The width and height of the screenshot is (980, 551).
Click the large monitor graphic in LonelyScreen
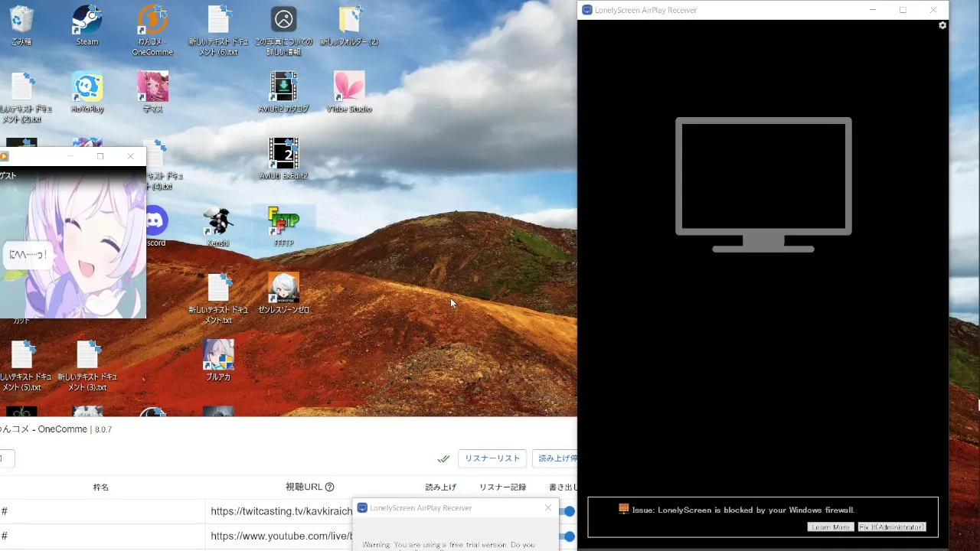(763, 184)
